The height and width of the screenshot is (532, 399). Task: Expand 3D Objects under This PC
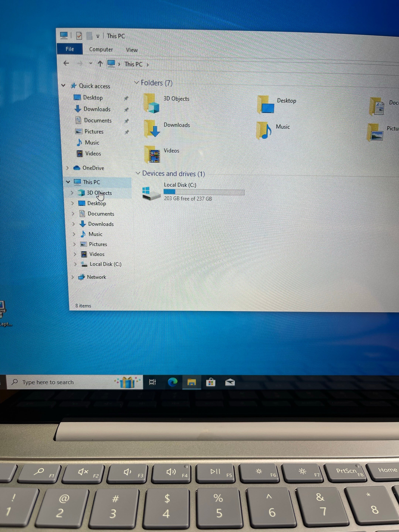point(72,193)
